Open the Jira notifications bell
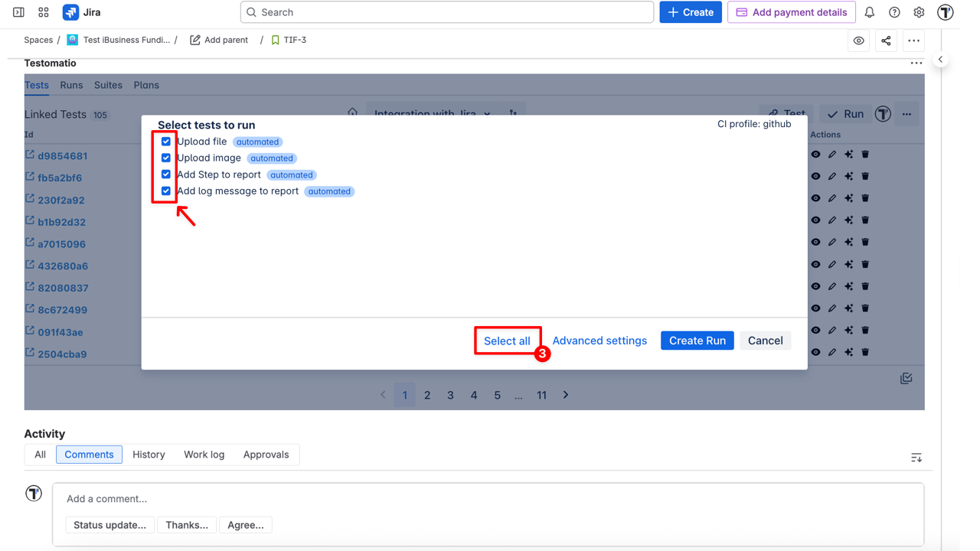Viewport: 980px width, 551px height. [x=870, y=12]
